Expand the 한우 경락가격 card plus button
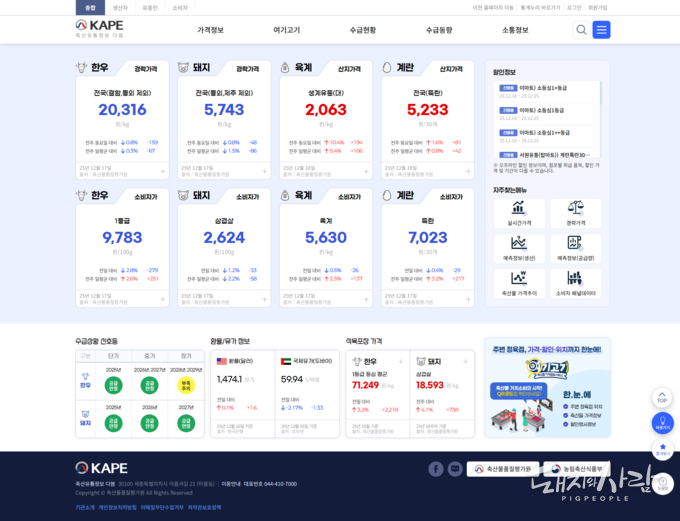Screen dimensions: 680x521 click(x=162, y=171)
